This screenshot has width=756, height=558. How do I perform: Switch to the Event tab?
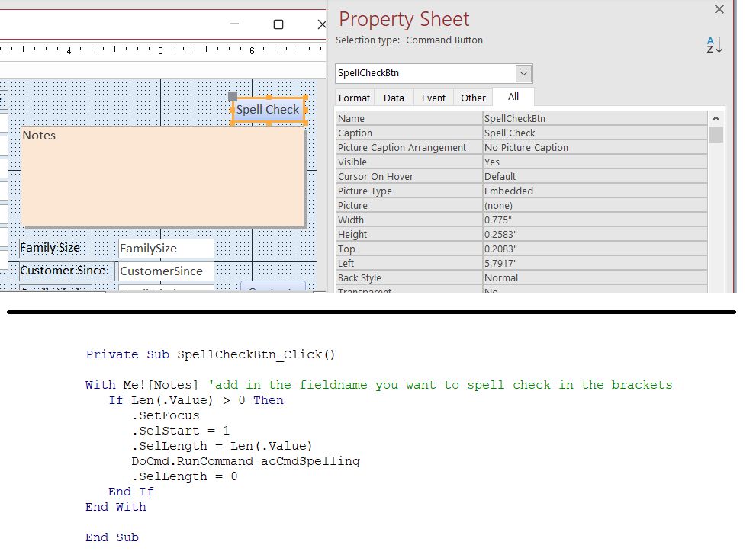tap(433, 98)
